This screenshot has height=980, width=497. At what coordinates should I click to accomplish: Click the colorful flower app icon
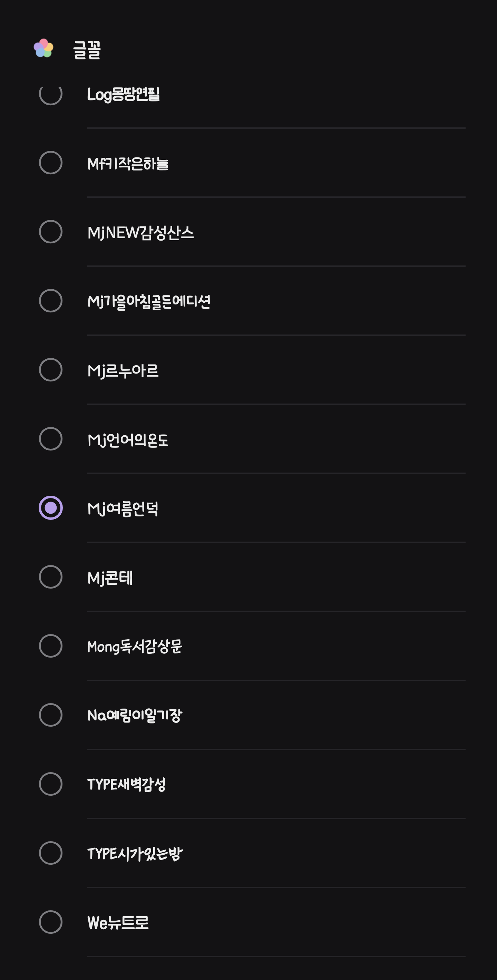(43, 48)
